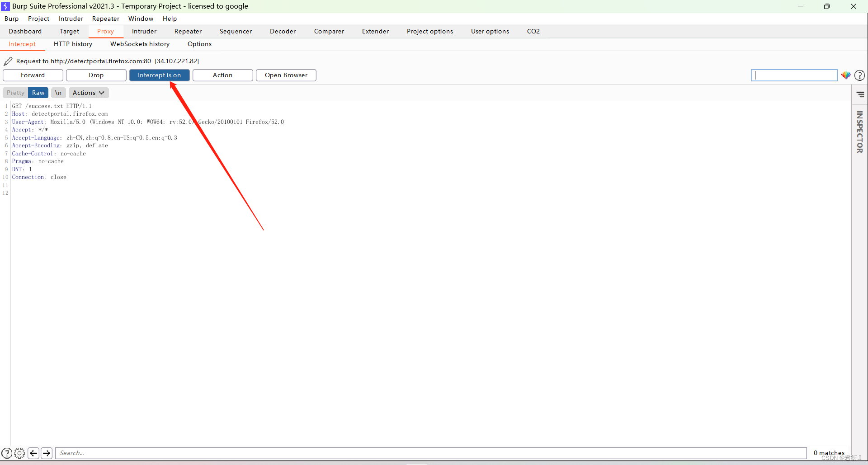Click the GET /success.txt request line

(52, 106)
